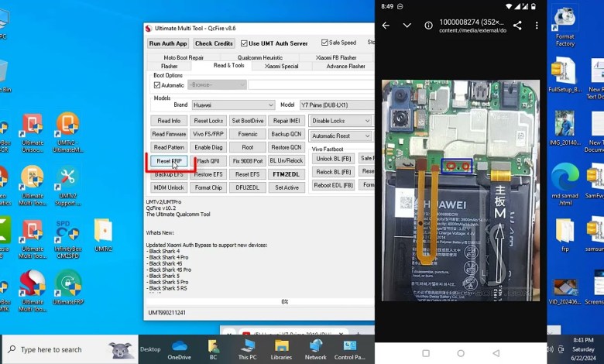
Task: Tap Android recent apps square button
Action: 426,353
